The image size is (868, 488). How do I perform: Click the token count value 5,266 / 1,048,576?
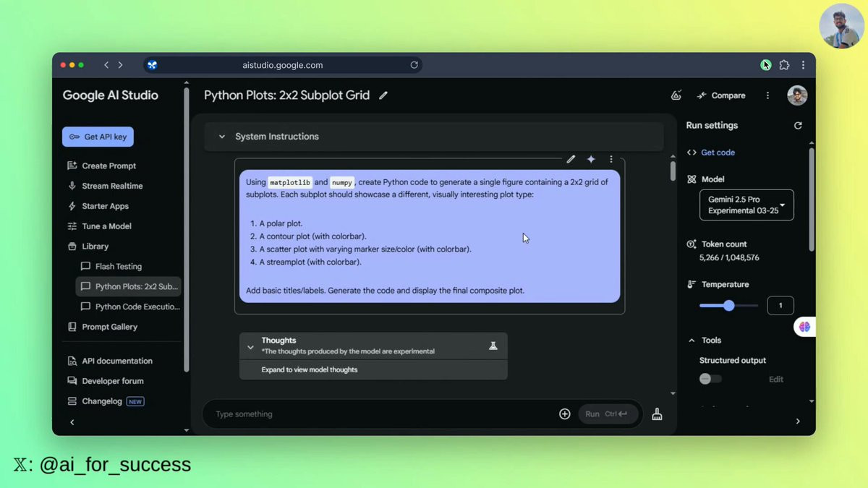729,257
